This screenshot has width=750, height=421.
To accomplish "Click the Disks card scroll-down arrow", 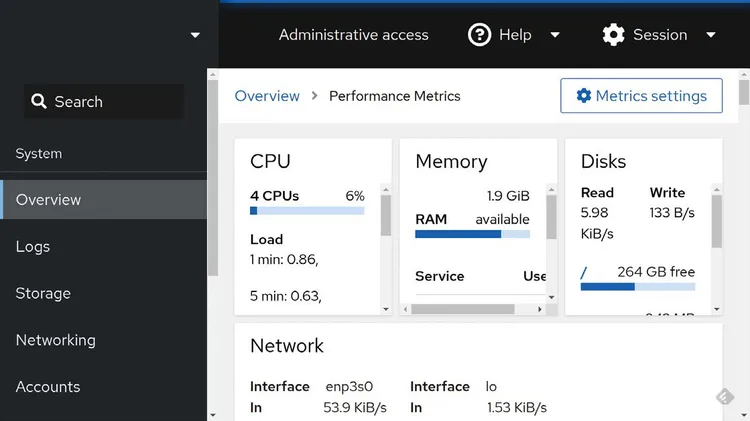I will (717, 309).
